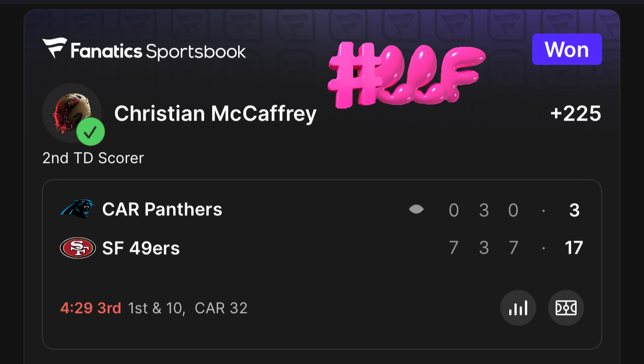Screen dimensions: 644x364
Task: Open Christian McCaffrey player name
Action: point(215,114)
